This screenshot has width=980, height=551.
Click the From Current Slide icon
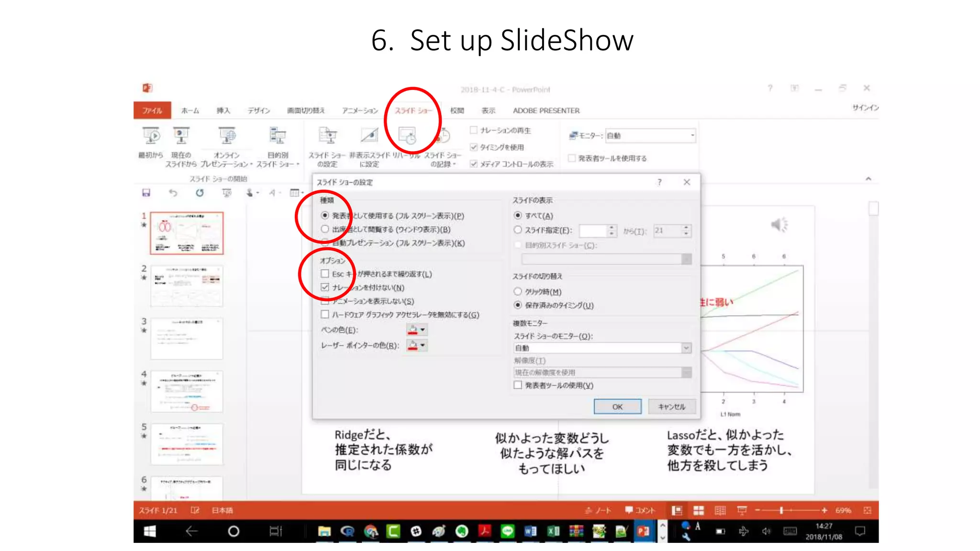(x=181, y=136)
